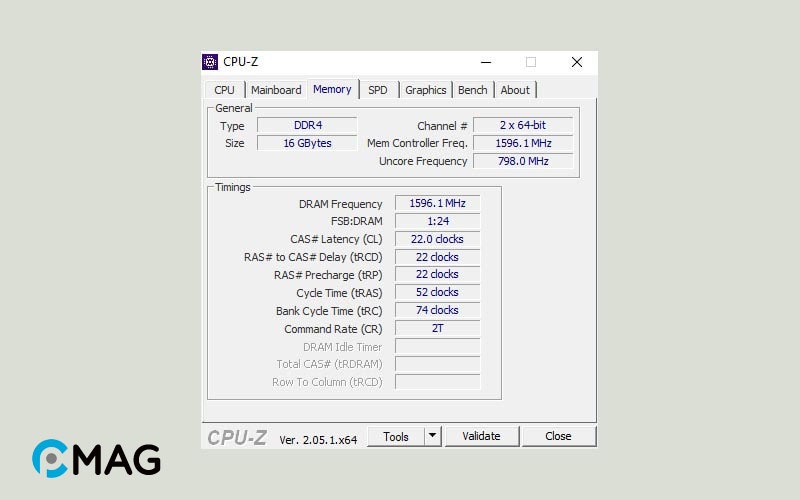800x500 pixels.
Task: Expand the Tools dropdown arrow
Action: [x=433, y=437]
